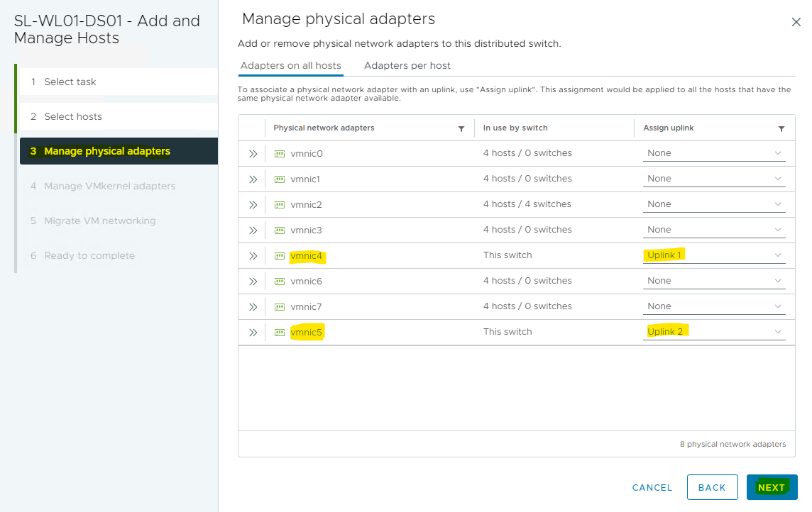
Task: Open the assign uplink dropdown for vmnic0
Action: tap(713, 153)
